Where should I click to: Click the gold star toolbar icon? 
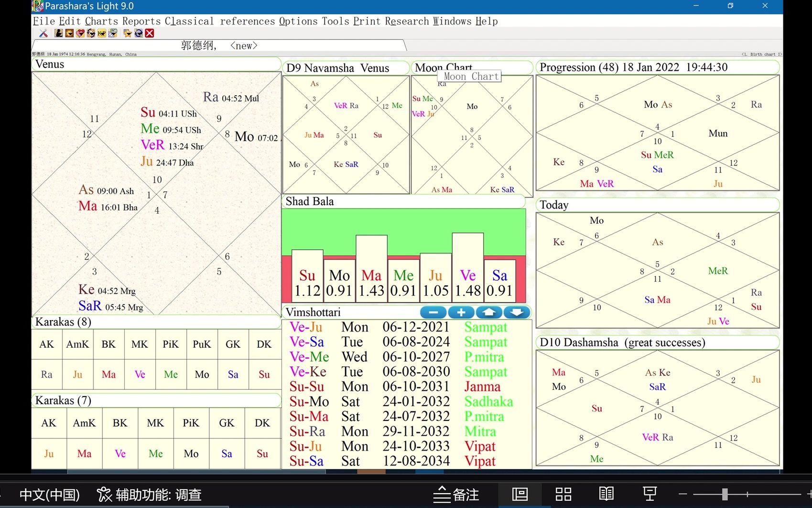coord(128,33)
